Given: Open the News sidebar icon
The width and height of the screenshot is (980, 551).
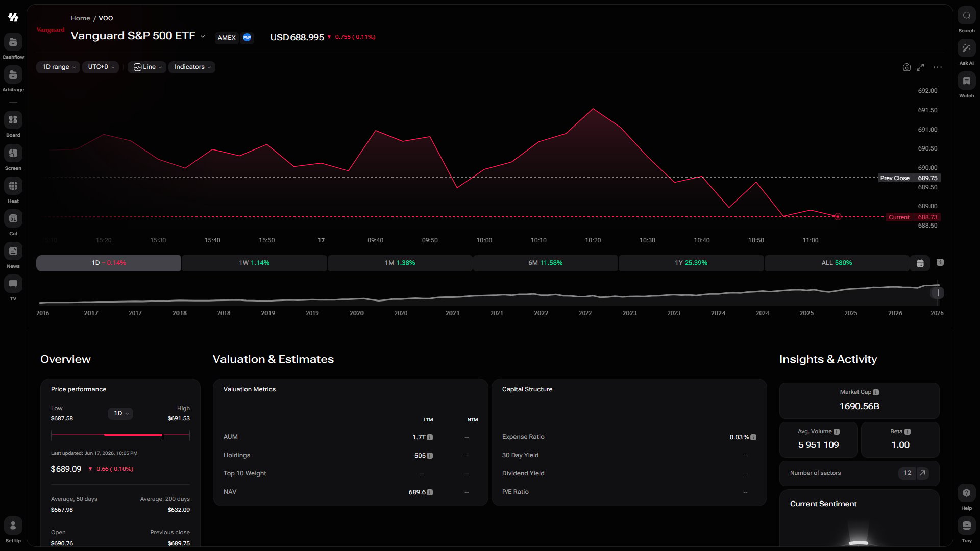Looking at the screenshot, I should tap(13, 251).
